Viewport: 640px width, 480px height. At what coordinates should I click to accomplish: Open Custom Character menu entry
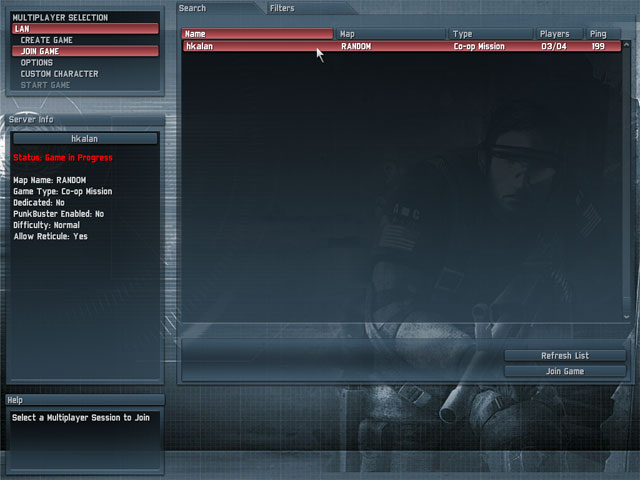coord(60,74)
